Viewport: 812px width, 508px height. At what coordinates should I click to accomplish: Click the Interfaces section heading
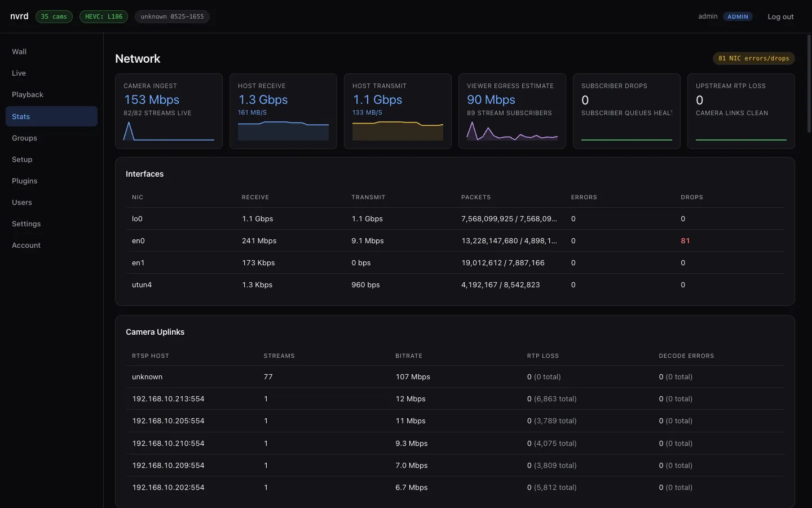[144, 174]
